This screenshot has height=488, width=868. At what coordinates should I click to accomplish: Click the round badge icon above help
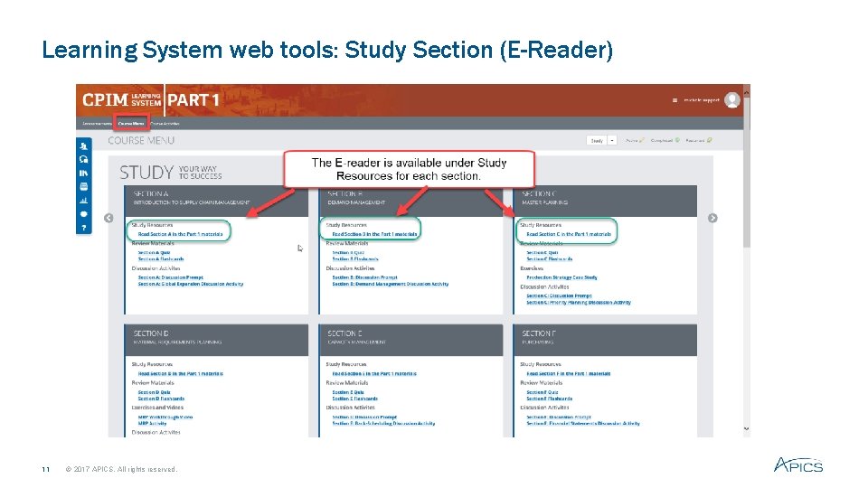click(x=83, y=213)
